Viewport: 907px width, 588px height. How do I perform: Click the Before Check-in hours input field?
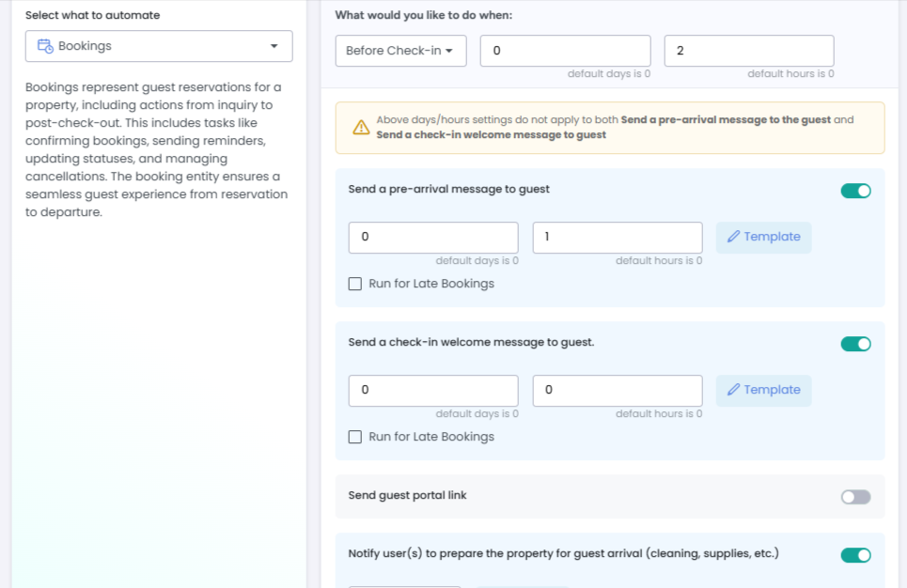point(748,51)
